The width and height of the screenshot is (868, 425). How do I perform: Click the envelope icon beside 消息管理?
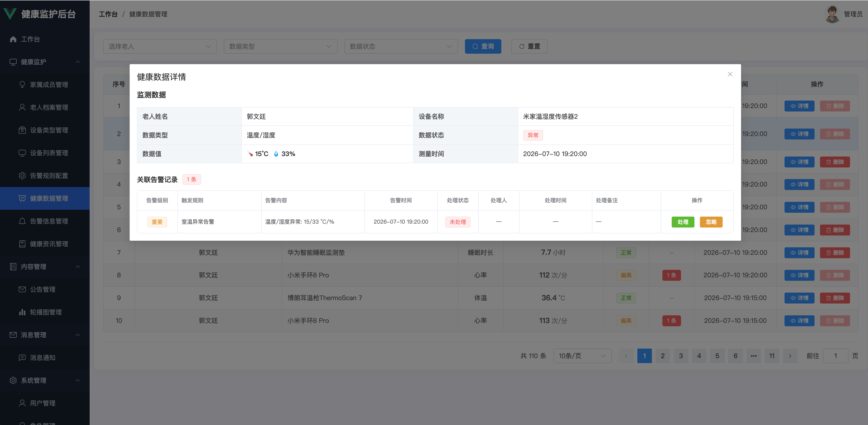tap(13, 335)
